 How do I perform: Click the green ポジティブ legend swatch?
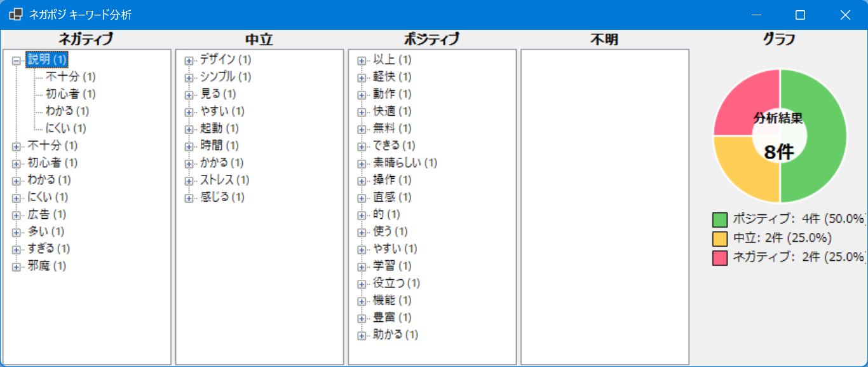pos(720,220)
